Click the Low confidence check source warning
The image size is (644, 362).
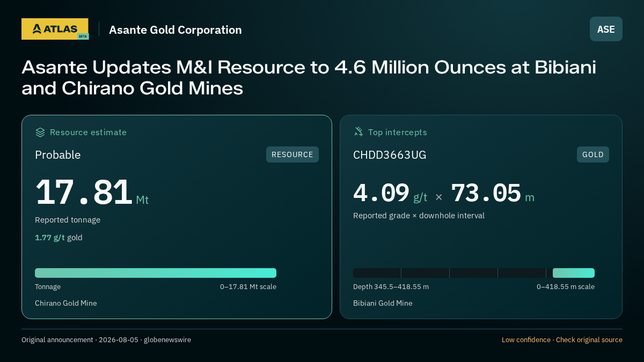click(x=562, y=339)
